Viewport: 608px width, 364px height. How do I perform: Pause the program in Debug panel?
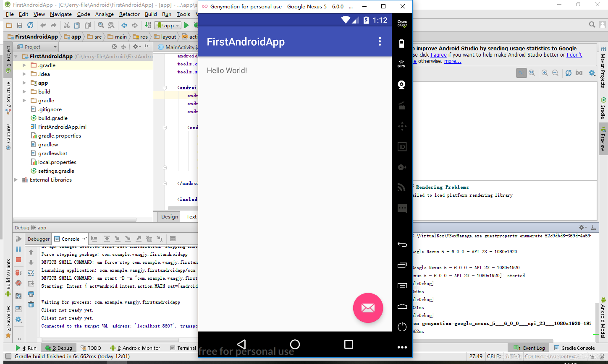(x=18, y=249)
